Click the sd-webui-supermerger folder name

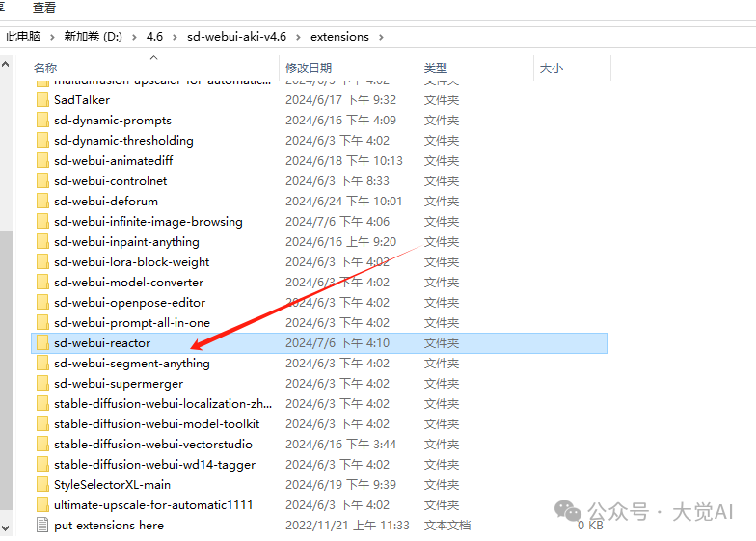119,384
